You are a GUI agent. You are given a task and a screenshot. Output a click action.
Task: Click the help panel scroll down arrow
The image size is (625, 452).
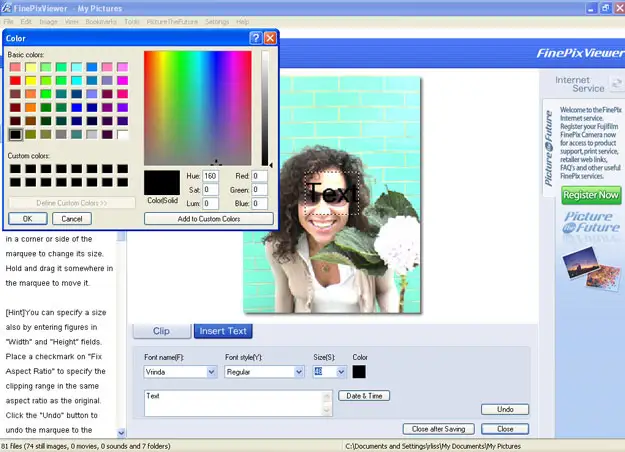click(x=121, y=432)
